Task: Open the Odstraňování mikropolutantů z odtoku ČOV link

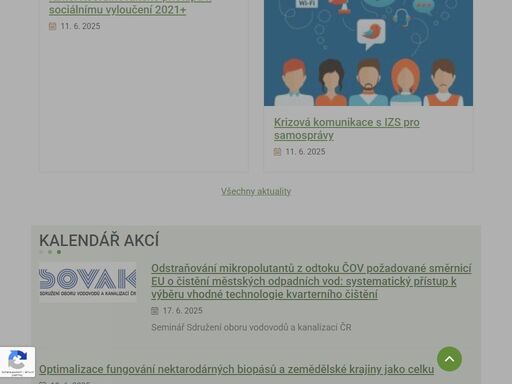Action: pos(311,281)
